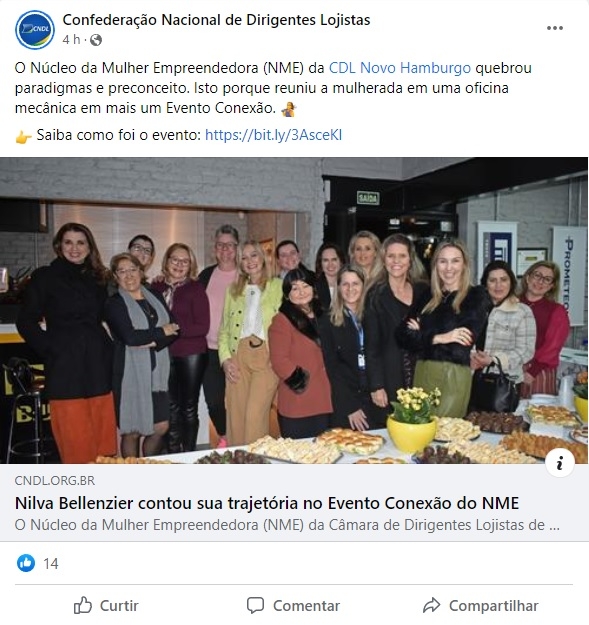This screenshot has width=589, height=625.
Task: Click the public globe audience icon
Action: (96, 40)
